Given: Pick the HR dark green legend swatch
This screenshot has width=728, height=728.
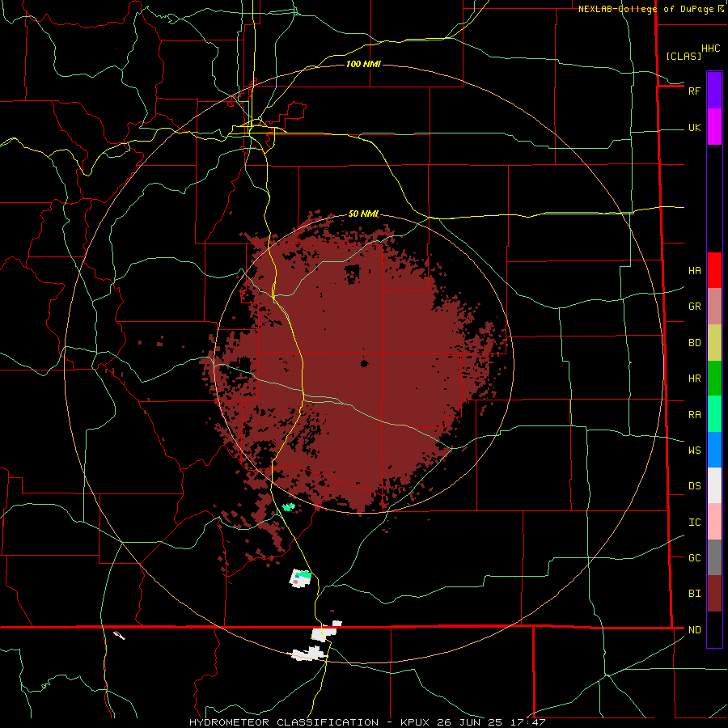Looking at the screenshot, I should (x=714, y=379).
